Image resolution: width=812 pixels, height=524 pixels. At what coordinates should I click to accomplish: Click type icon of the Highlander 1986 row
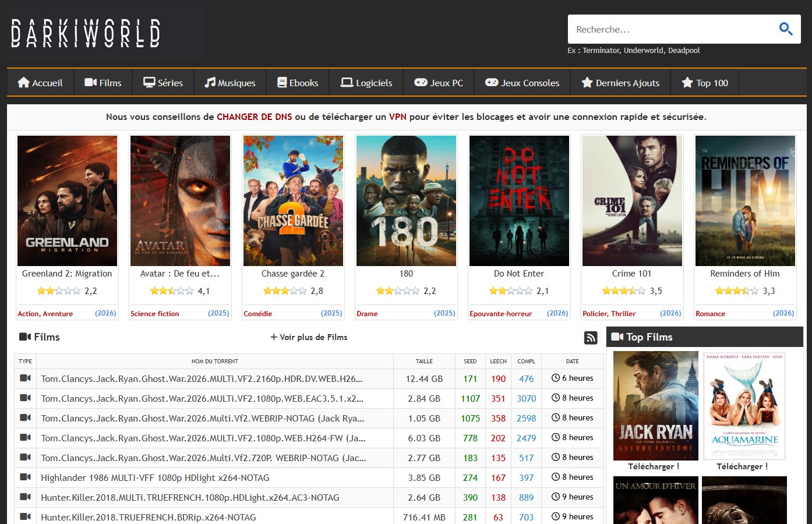click(26, 477)
